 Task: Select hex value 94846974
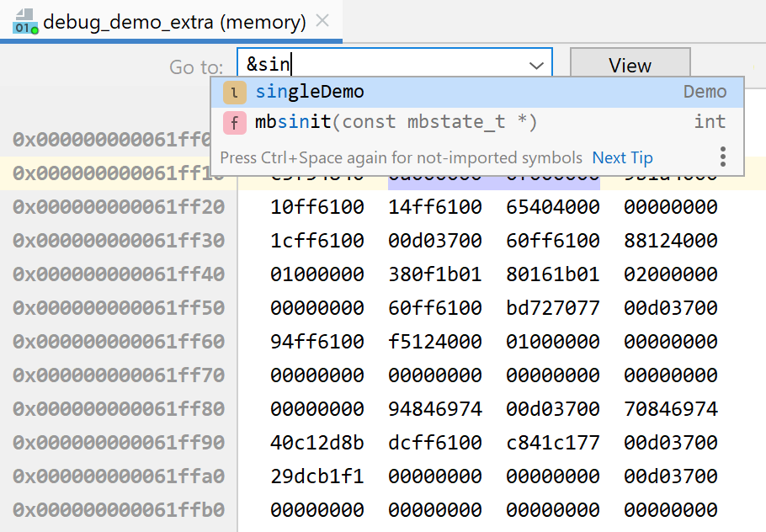(x=435, y=409)
